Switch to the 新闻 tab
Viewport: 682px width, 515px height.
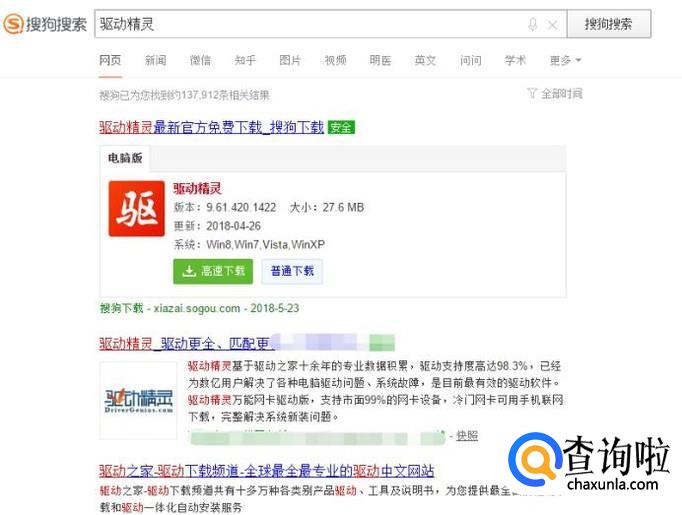point(155,60)
